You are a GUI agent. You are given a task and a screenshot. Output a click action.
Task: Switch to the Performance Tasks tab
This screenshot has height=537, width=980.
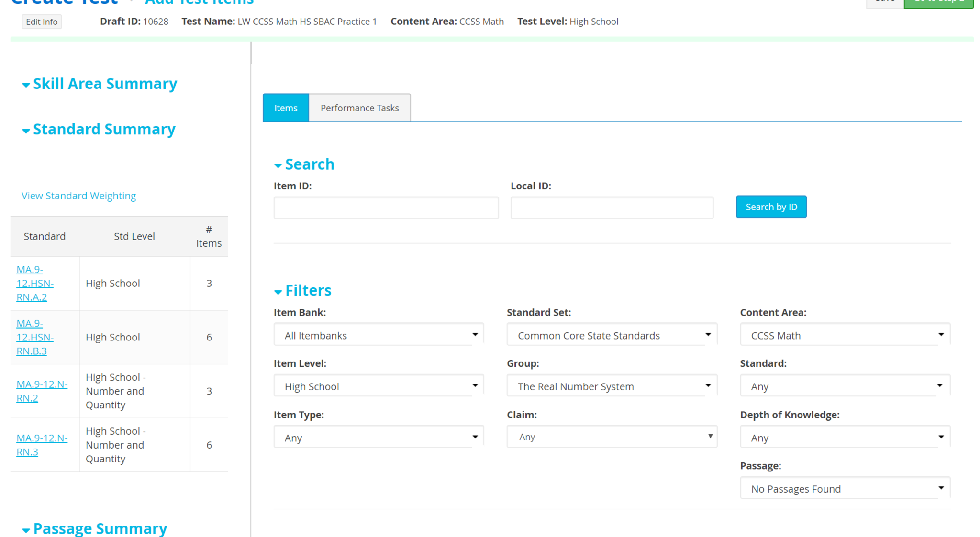tap(359, 108)
